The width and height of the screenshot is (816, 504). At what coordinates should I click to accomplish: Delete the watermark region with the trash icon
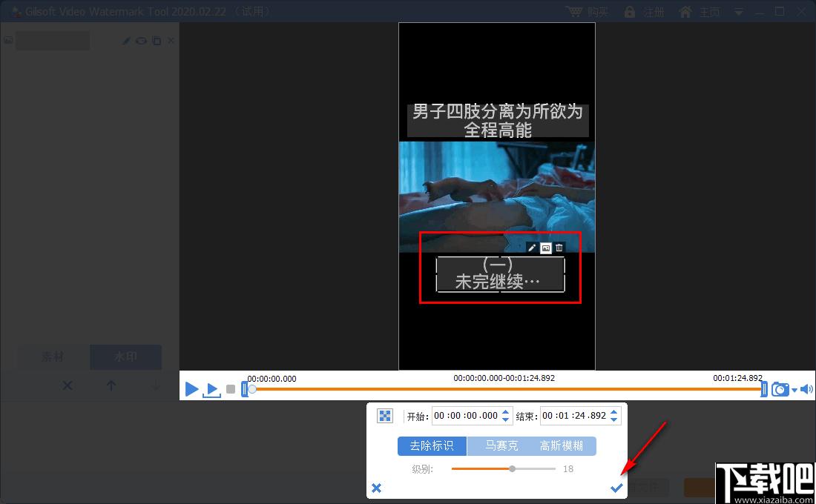coord(559,248)
